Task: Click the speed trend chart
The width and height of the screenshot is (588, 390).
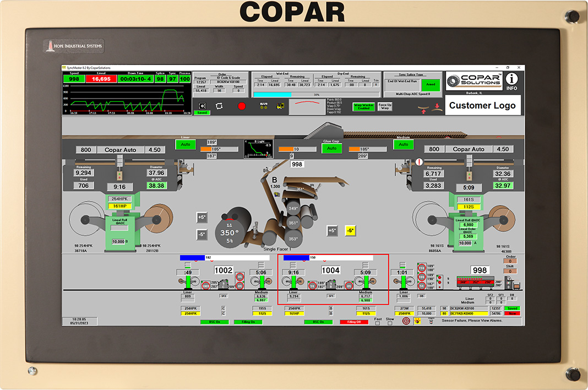Action: click(127, 99)
